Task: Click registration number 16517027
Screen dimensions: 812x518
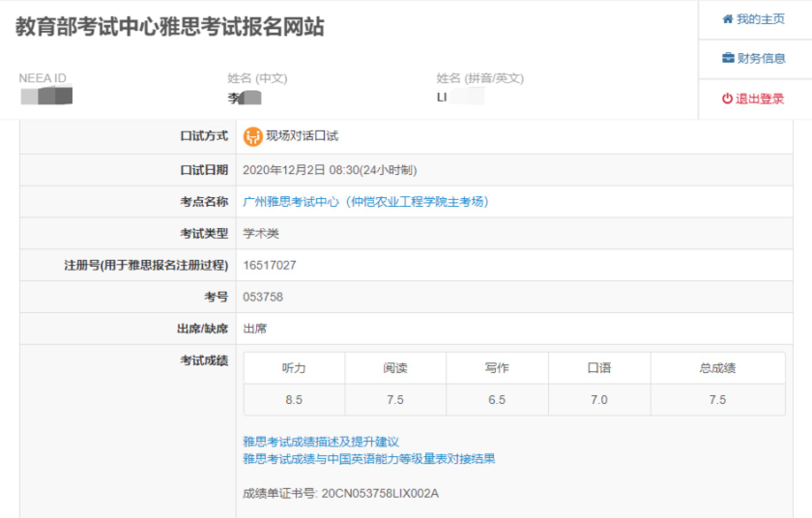Action: (270, 266)
